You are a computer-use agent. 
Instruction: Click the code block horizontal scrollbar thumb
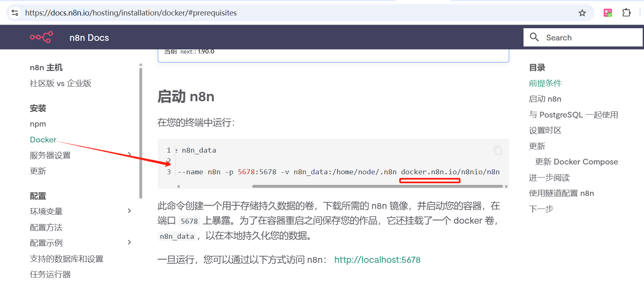point(377,187)
